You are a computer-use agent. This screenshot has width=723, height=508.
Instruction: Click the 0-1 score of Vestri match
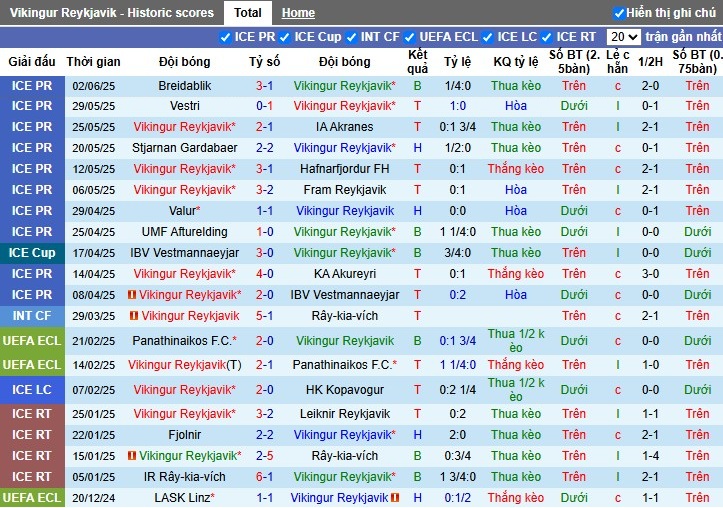click(265, 106)
